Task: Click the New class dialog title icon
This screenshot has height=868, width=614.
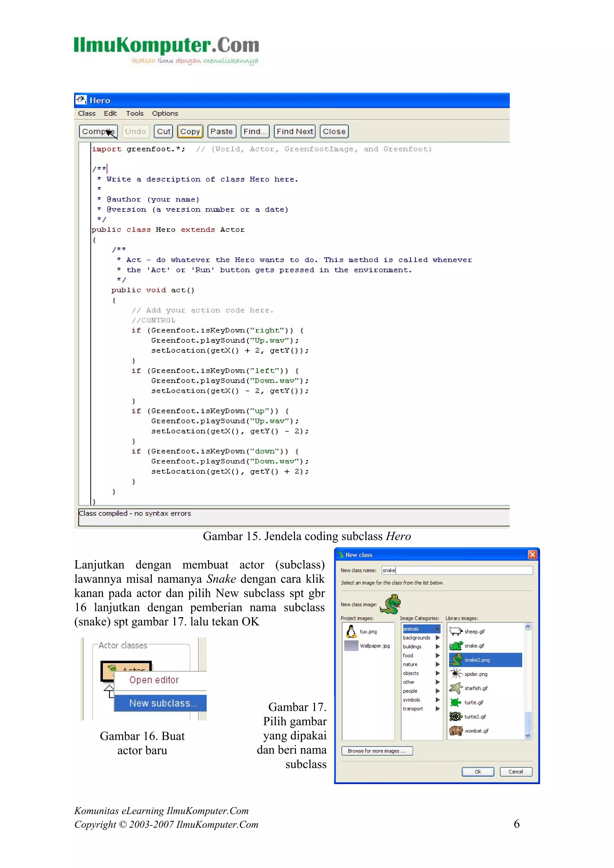Action: (x=341, y=555)
